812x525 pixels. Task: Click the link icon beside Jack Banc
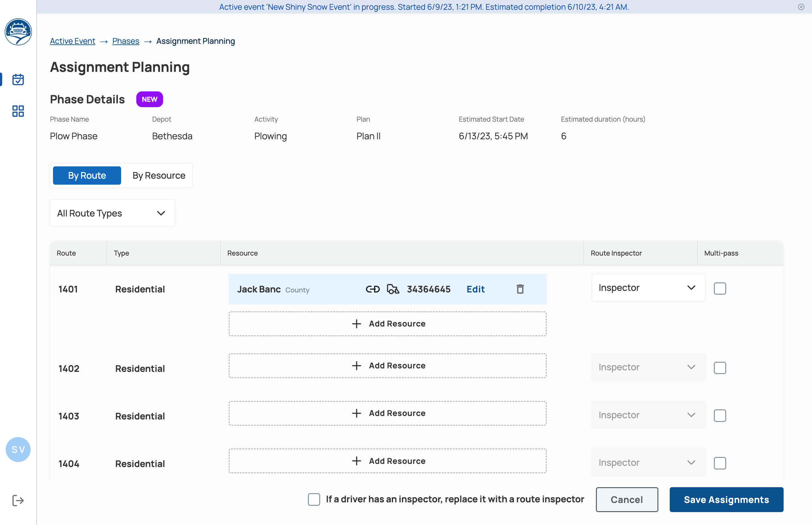point(373,289)
